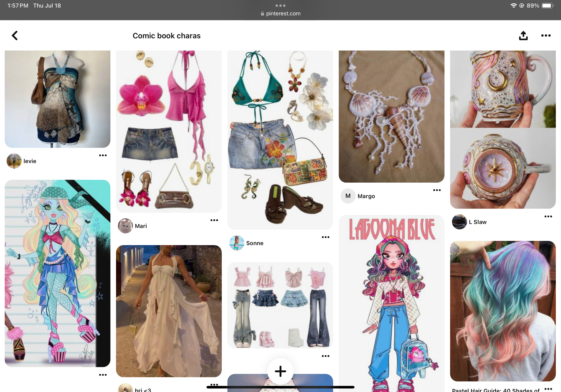Open the white flowing dress photo pin
This screenshot has width=561, height=392.
click(x=169, y=311)
